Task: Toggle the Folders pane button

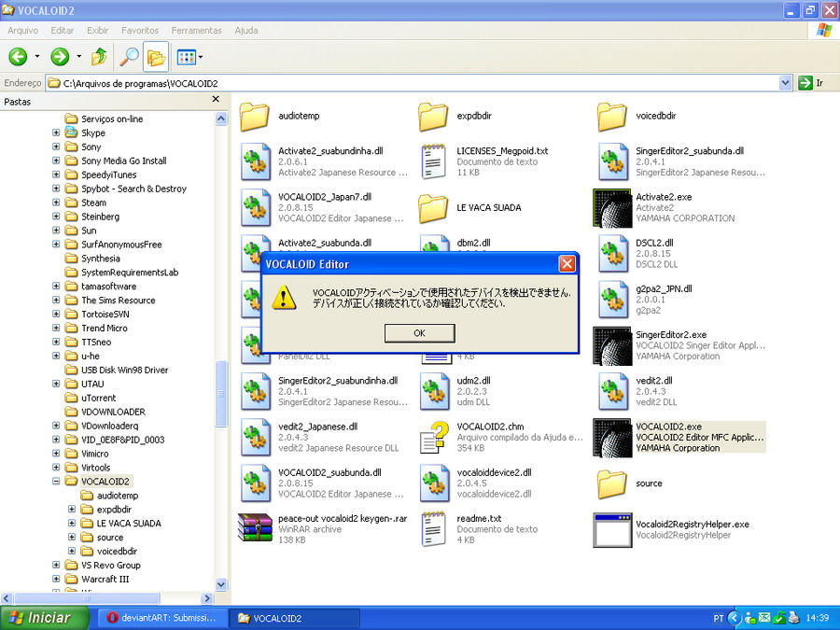Action: [x=156, y=56]
